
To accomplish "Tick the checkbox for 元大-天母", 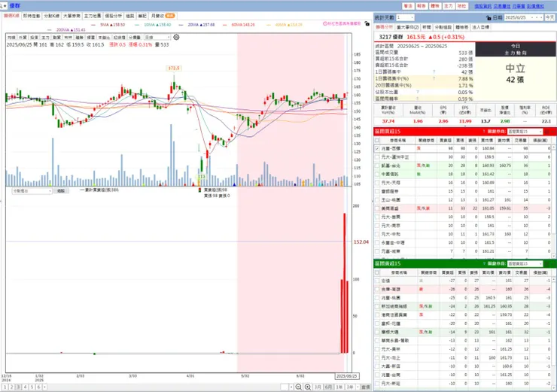I will [x=377, y=183].
